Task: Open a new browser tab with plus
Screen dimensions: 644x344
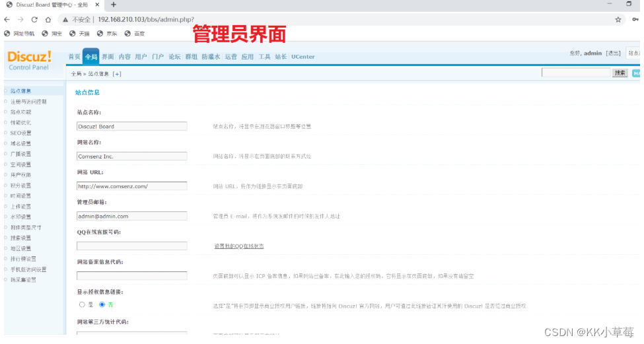Action: [114, 5]
